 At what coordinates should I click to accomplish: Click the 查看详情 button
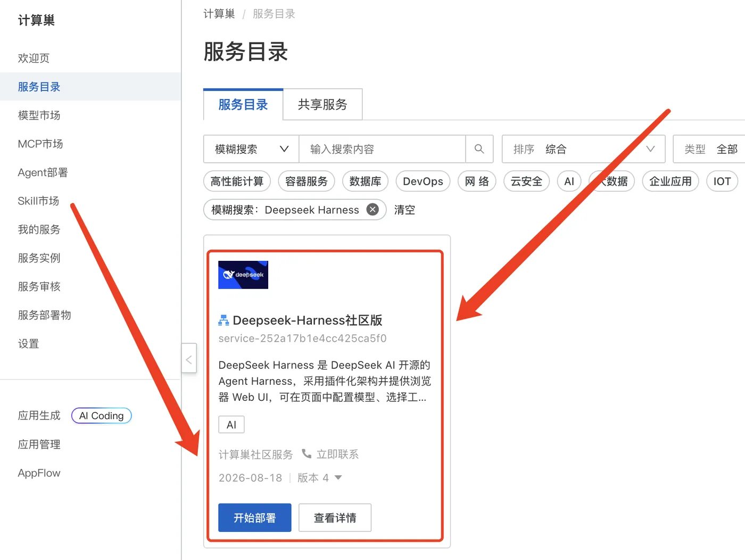click(335, 517)
